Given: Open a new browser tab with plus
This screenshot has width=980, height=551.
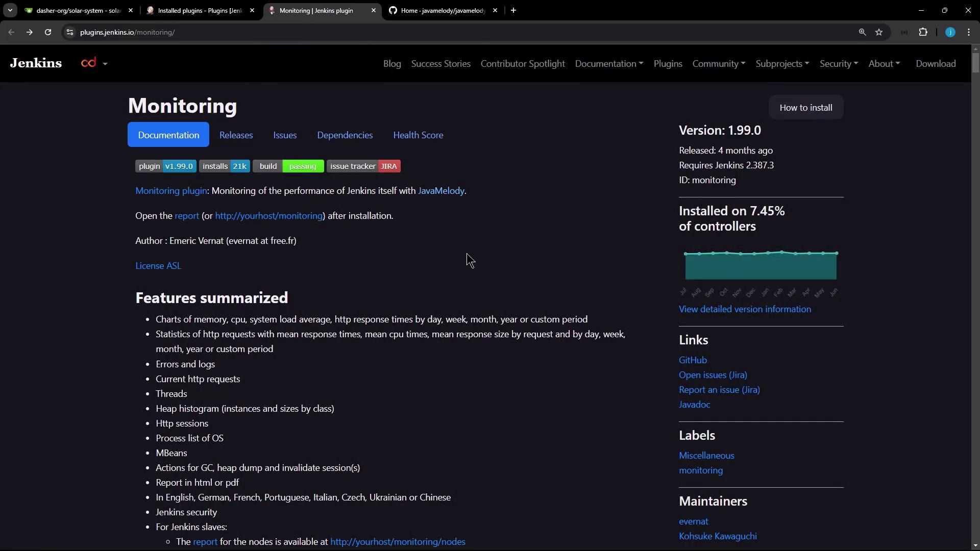Looking at the screenshot, I should tap(513, 10).
